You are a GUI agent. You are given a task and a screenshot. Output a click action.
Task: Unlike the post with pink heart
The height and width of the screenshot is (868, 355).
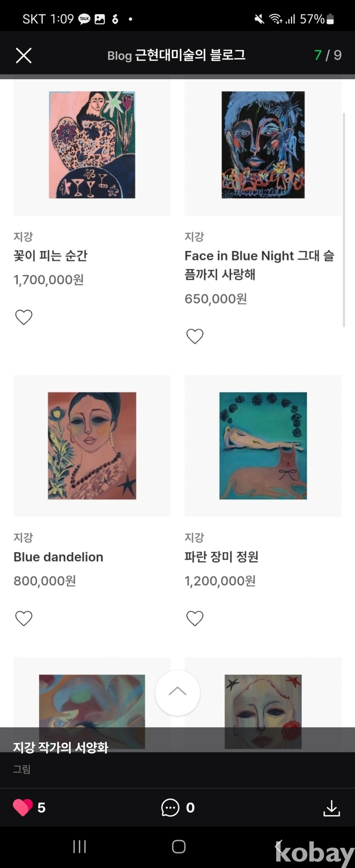23,807
